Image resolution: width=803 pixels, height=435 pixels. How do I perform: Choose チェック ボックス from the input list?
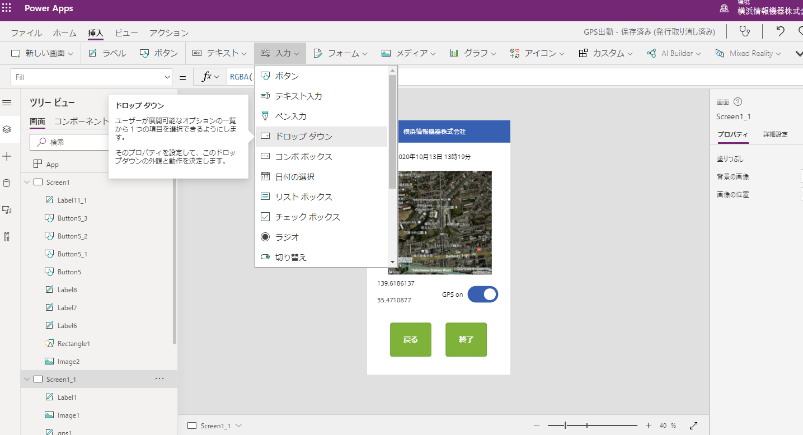(x=307, y=217)
